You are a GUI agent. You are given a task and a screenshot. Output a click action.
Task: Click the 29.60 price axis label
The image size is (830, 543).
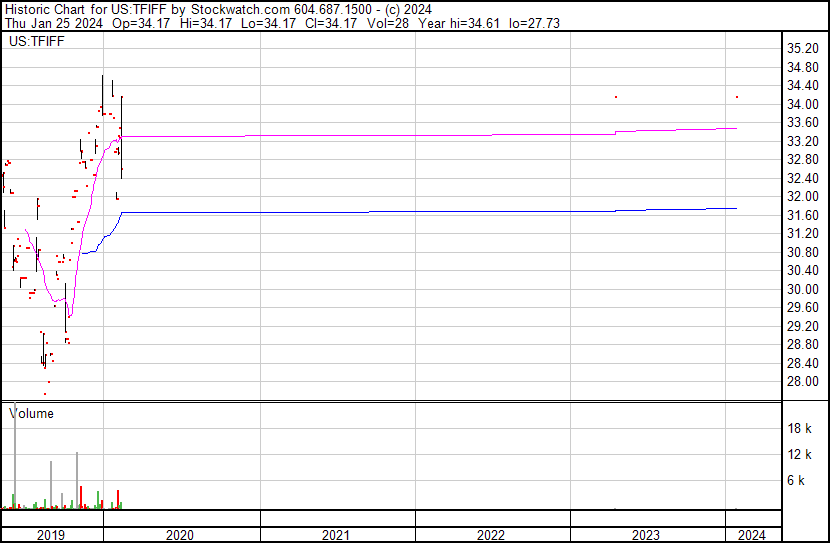coord(802,307)
